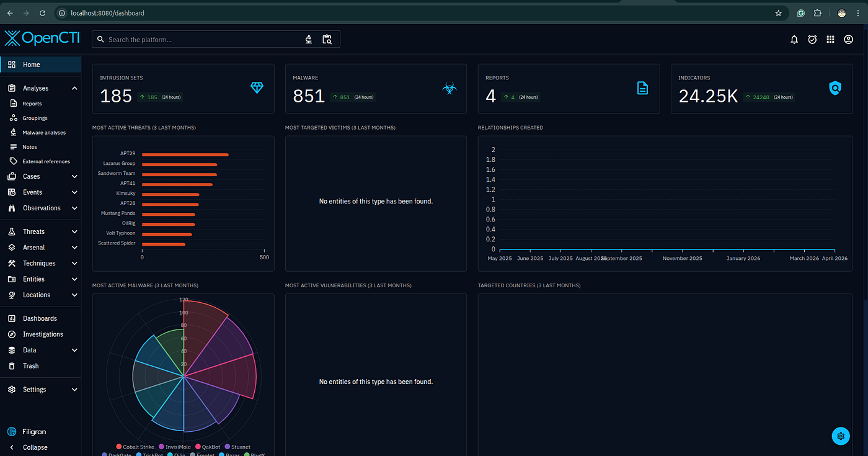Screen dimensions: 868x456
Task: Open Reports under Analyses in sidebar
Action: [40, 104]
